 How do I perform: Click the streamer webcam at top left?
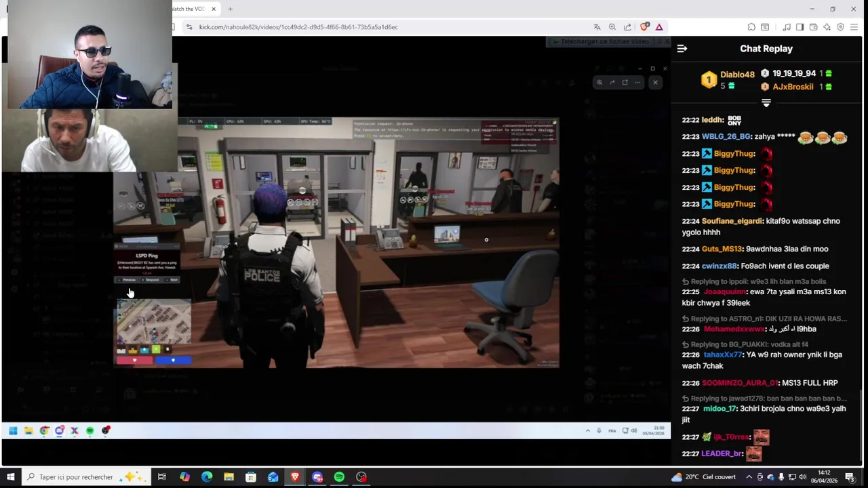point(90,56)
